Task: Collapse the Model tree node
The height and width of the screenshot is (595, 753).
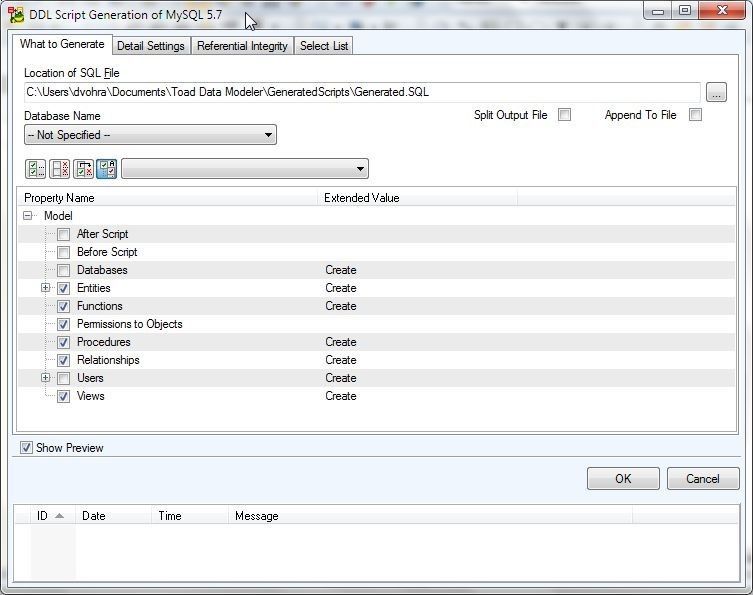Action: (28, 216)
